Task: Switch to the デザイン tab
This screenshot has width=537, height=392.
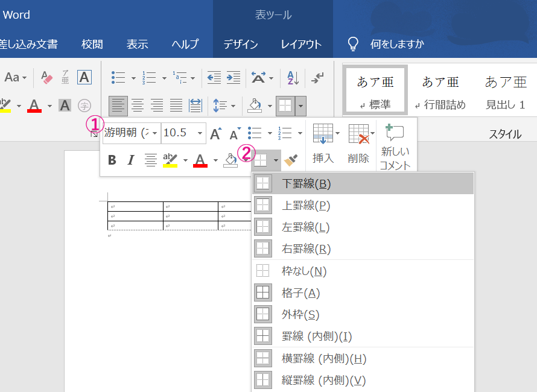Action: (x=240, y=44)
